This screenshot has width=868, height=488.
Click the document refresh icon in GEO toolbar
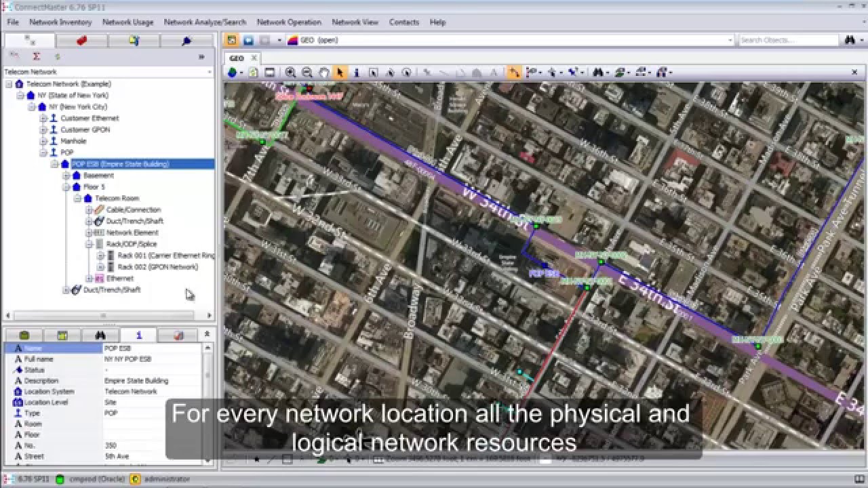[x=253, y=73]
